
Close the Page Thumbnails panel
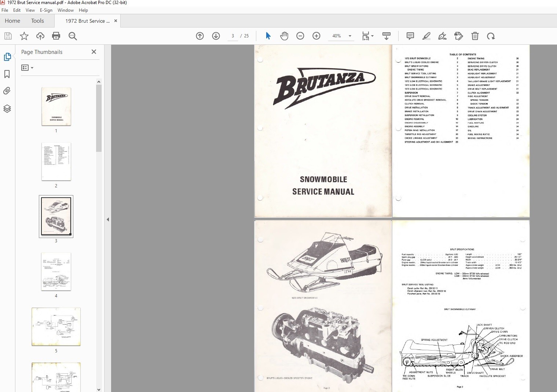point(94,52)
